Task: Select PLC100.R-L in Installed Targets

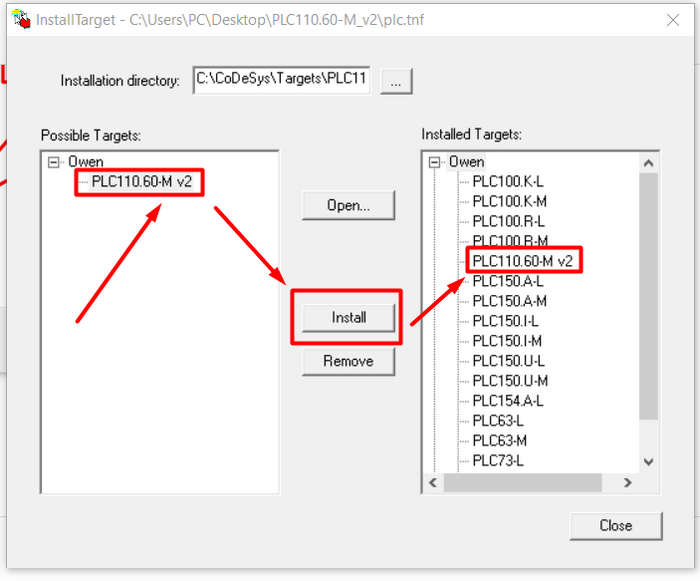Action: coord(508,222)
